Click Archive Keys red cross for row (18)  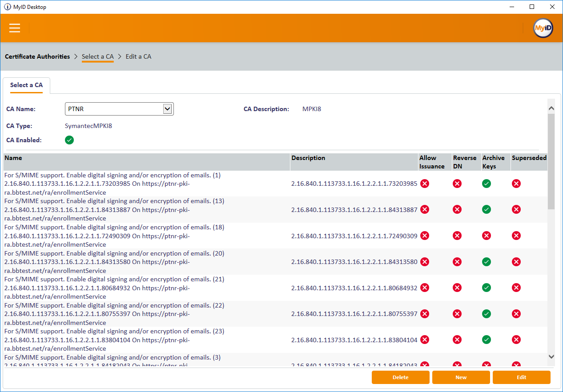pyautogui.click(x=487, y=236)
